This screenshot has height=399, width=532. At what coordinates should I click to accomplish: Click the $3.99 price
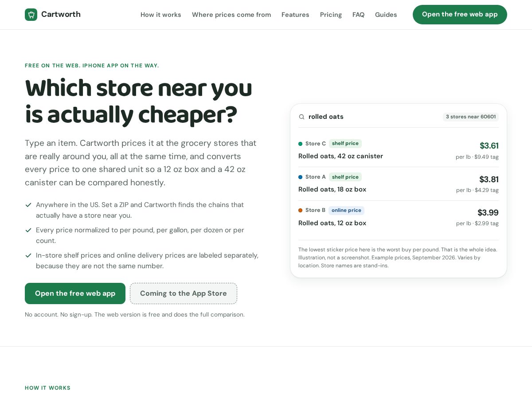pyautogui.click(x=488, y=212)
